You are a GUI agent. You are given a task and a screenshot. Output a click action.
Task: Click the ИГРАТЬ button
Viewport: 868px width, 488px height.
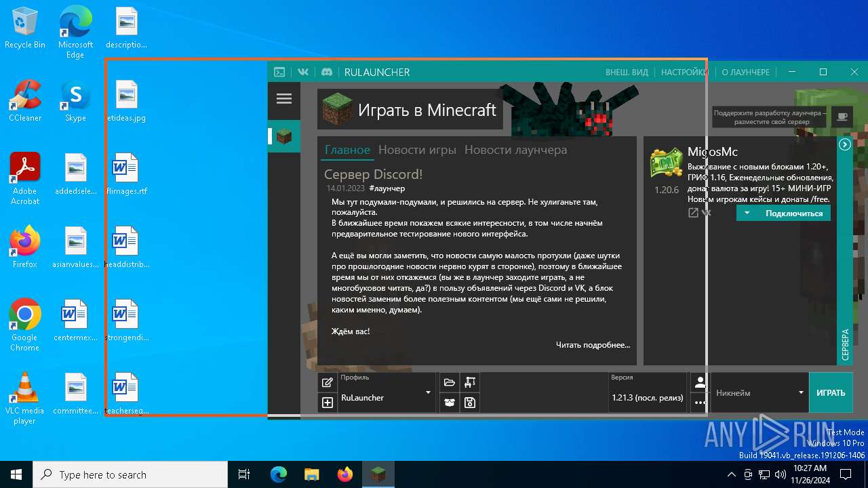tap(831, 392)
